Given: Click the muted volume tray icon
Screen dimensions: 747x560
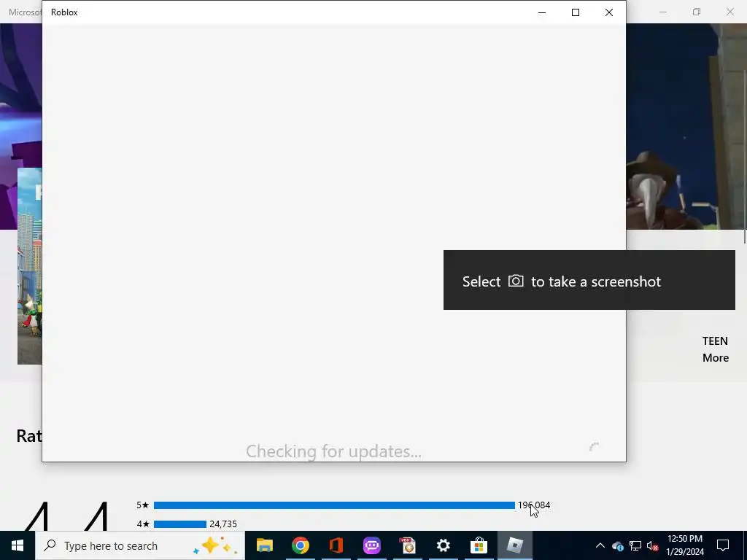Looking at the screenshot, I should (x=653, y=545).
